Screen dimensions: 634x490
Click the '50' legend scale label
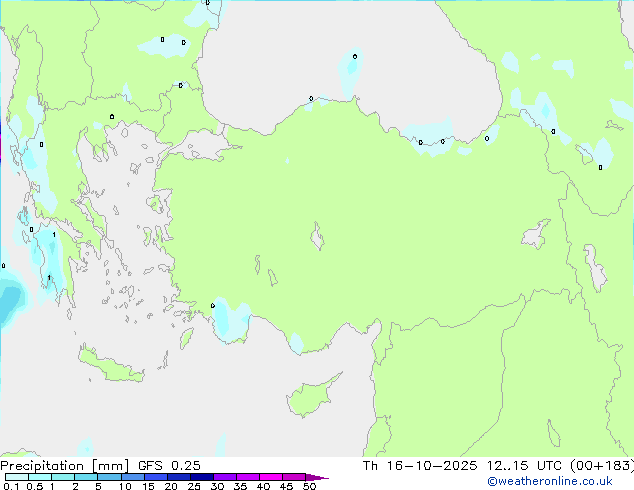[309, 486]
